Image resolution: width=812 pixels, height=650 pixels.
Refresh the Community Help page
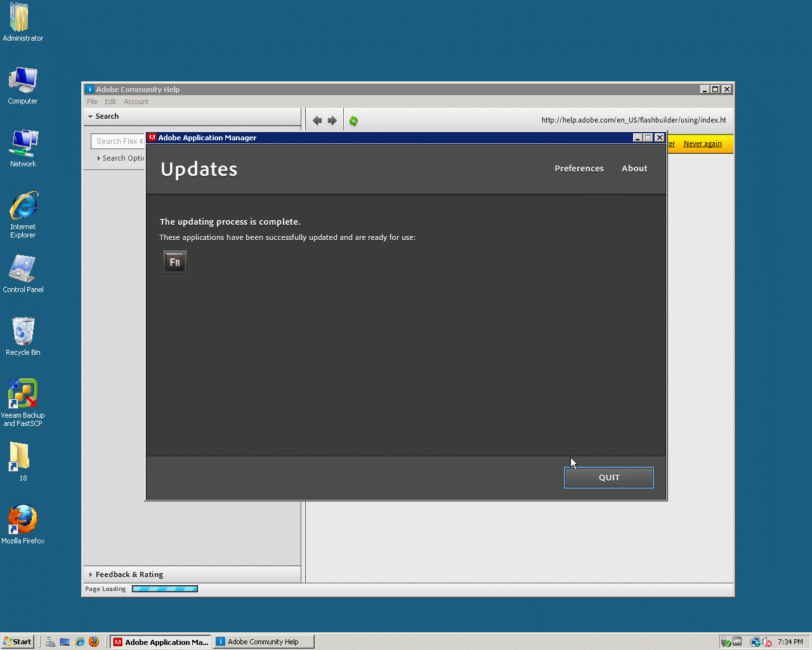coord(353,121)
